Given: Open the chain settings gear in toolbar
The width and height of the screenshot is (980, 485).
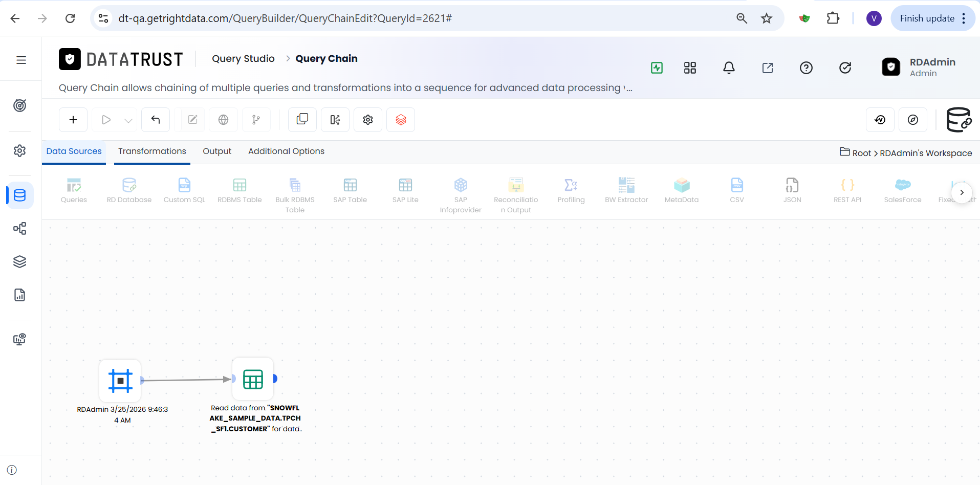Looking at the screenshot, I should click(x=368, y=120).
